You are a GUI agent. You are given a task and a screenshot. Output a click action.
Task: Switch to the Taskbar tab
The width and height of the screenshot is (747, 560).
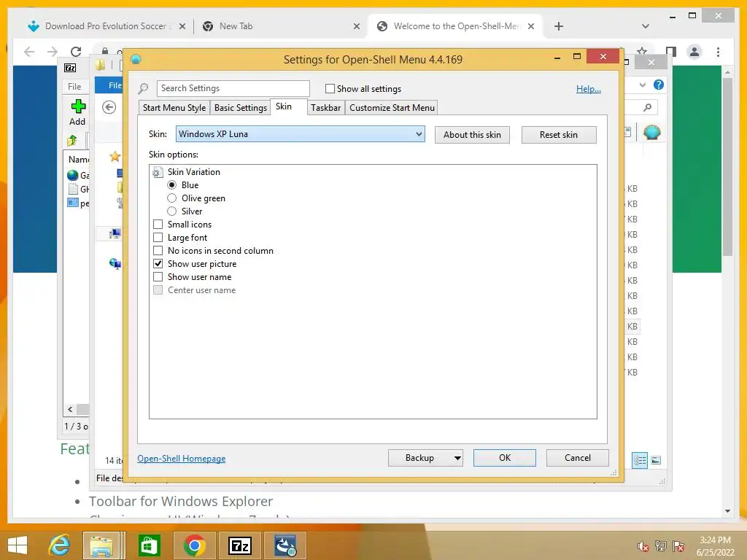[326, 108]
